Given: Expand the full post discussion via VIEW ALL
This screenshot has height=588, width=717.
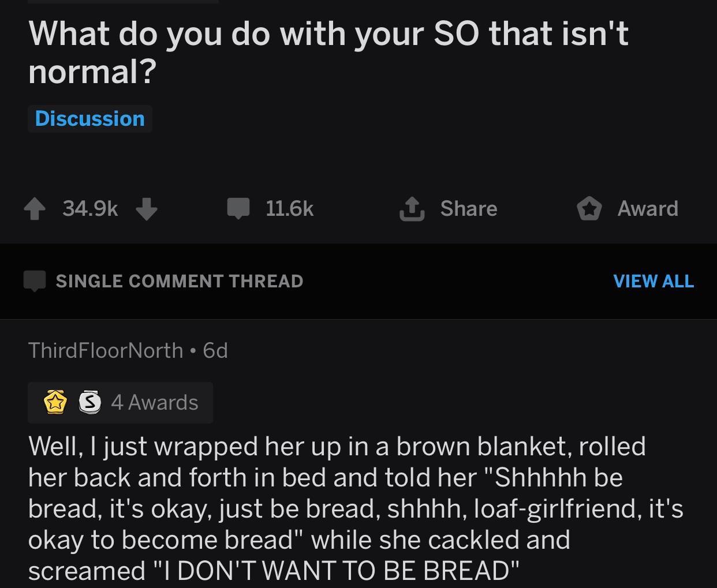Looking at the screenshot, I should (x=653, y=281).
